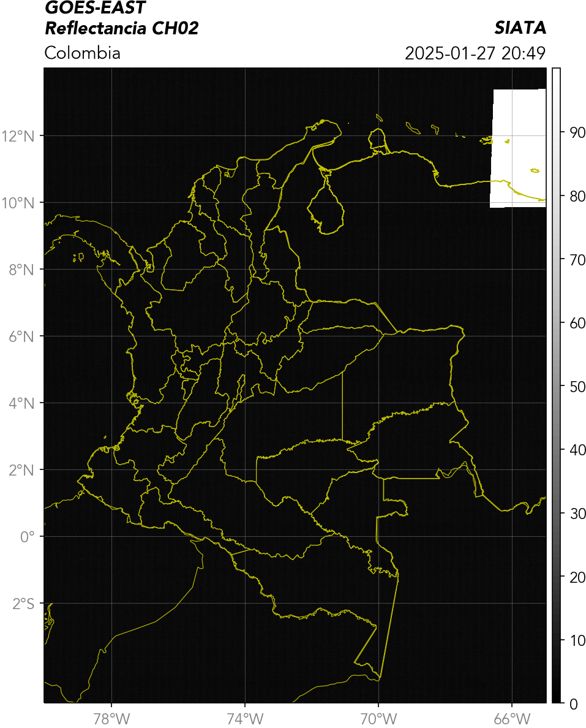This screenshot has height=728, width=586.
Task: Click the SIATA logo text
Action: (x=520, y=28)
